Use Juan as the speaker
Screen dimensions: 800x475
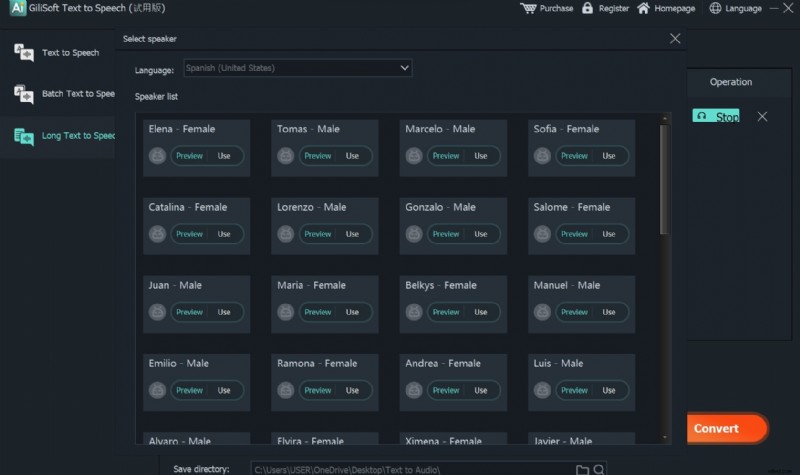224,312
